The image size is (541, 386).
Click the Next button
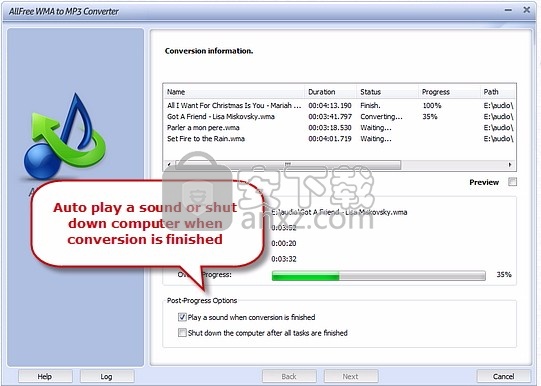click(x=351, y=376)
